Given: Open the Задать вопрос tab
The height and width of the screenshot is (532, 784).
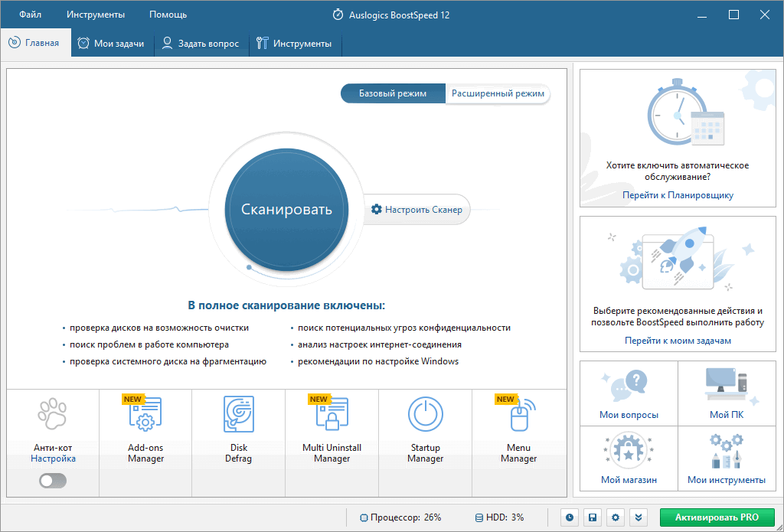Looking at the screenshot, I should pyautogui.click(x=201, y=44).
